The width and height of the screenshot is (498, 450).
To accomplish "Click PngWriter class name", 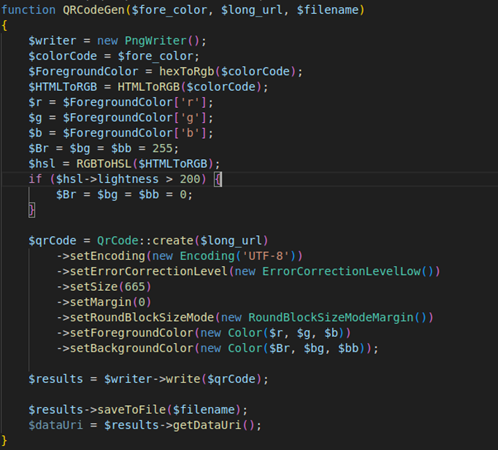I will tap(156, 41).
